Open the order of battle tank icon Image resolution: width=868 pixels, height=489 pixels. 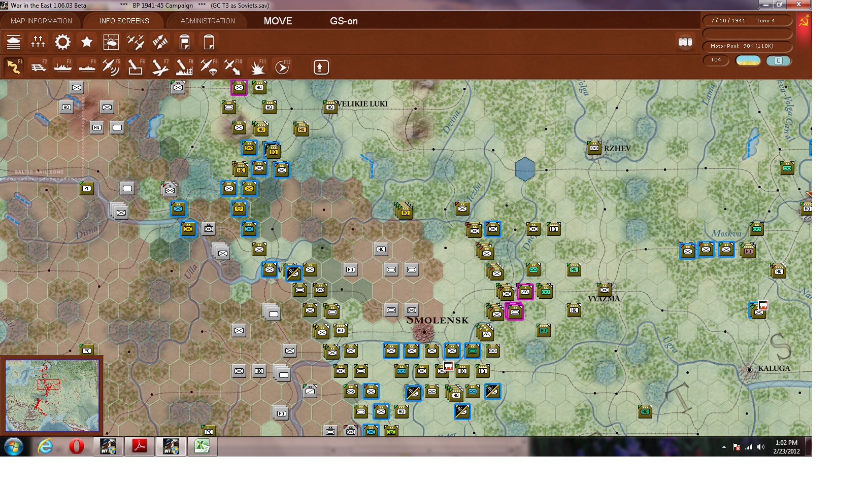point(14,42)
